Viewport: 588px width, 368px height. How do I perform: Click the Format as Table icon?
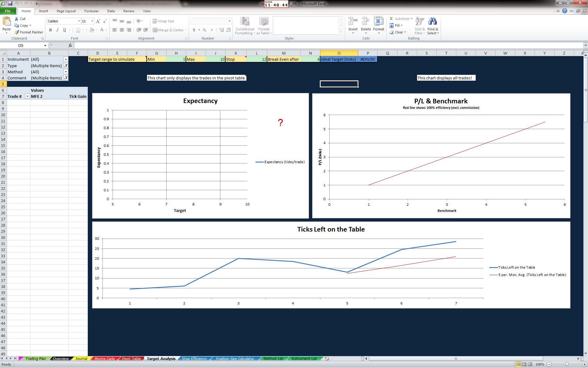click(x=264, y=21)
